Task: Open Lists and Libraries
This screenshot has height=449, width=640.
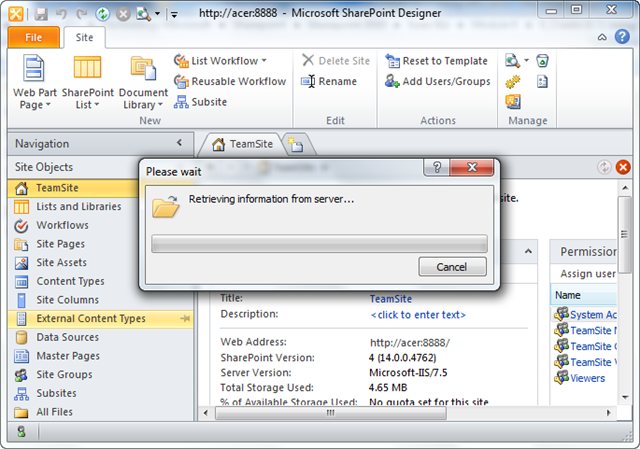Action: pos(73,207)
